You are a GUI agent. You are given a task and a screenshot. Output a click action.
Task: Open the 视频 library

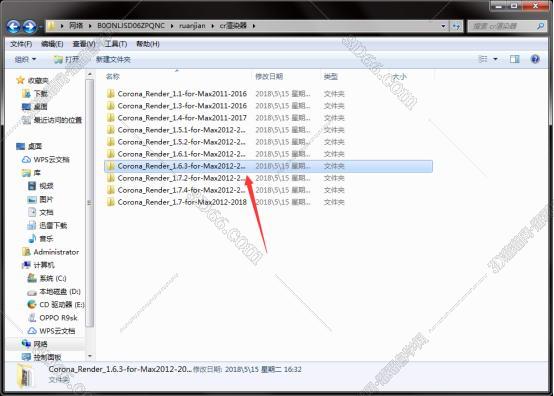[x=46, y=186]
